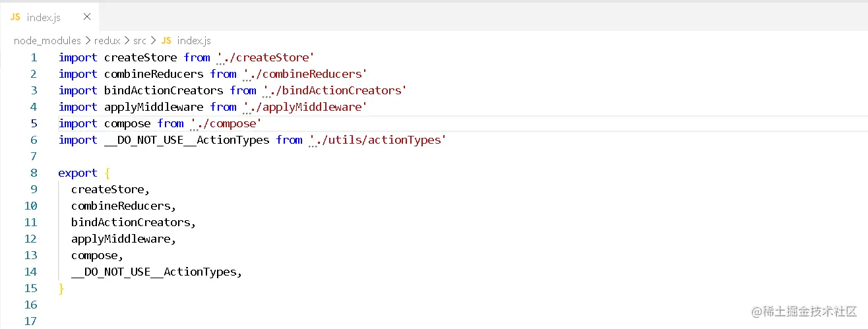This screenshot has height=329, width=868.
Task: Open the './bindActionCreators' import path
Action: pos(334,90)
